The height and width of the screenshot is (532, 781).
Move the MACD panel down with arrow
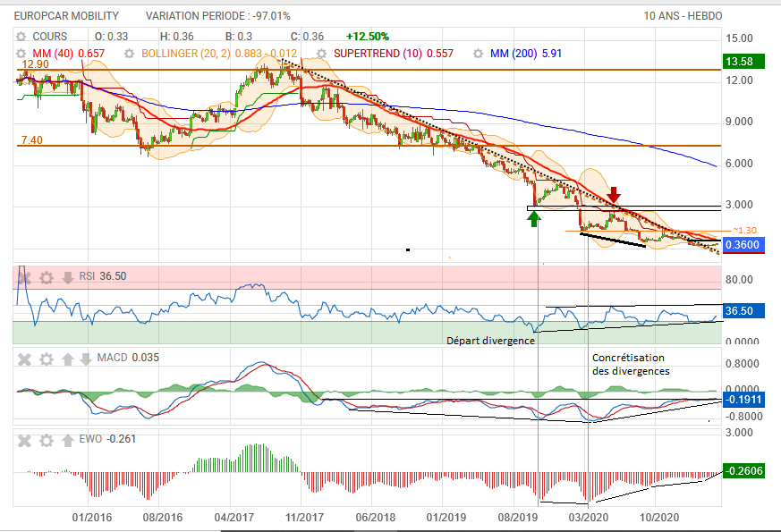click(88, 359)
